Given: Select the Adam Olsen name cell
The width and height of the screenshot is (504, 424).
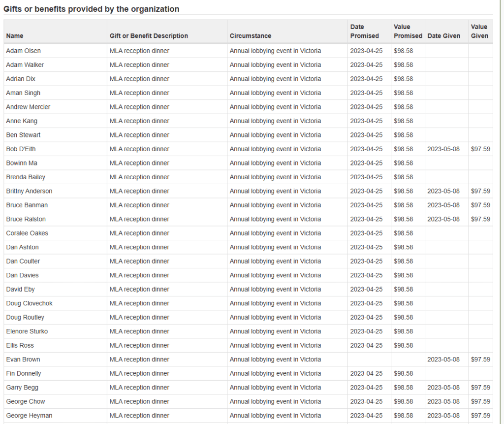Looking at the screenshot, I should [x=24, y=51].
